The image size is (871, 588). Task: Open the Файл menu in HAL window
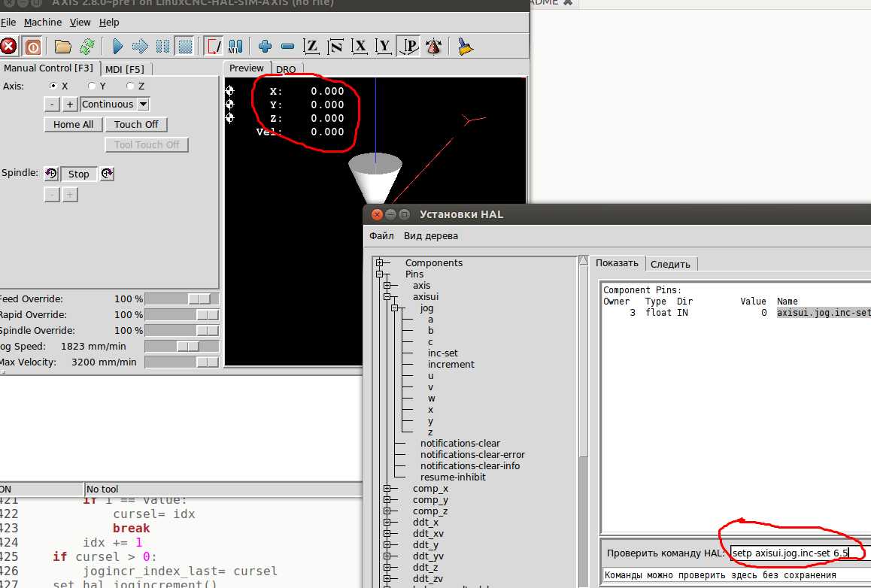click(381, 236)
